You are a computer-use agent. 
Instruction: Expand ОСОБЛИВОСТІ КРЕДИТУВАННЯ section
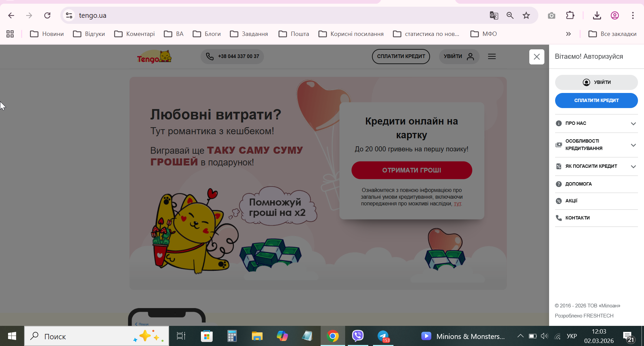(596, 145)
